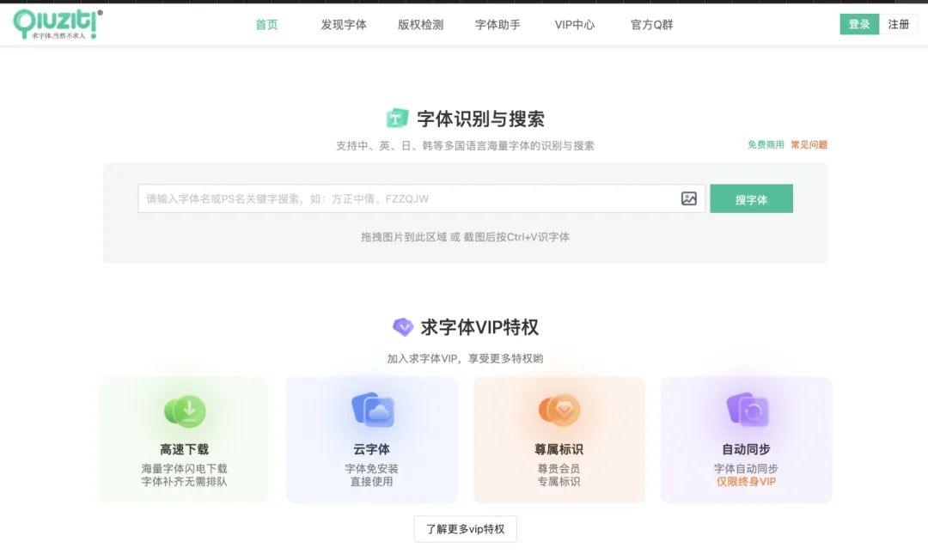The width and height of the screenshot is (928, 560).
Task: Click the 了解更多vip特权 button
Action: click(465, 529)
